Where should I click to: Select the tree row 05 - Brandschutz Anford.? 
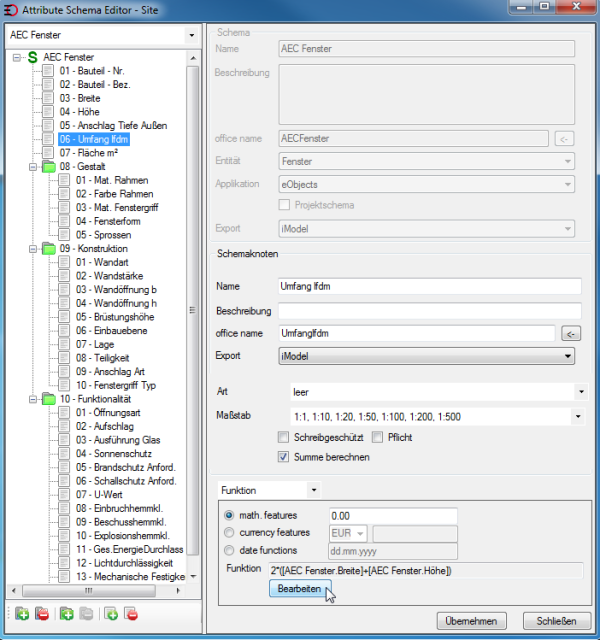pos(126,467)
